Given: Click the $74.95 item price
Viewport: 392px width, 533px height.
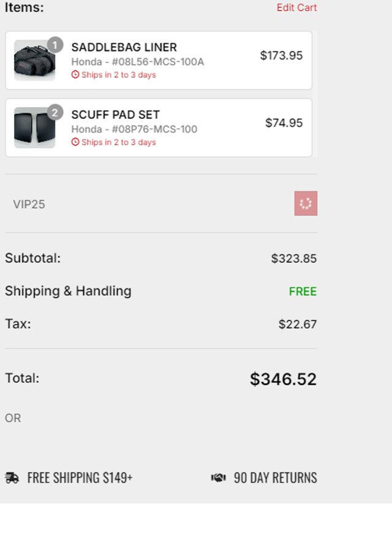Looking at the screenshot, I should tap(284, 123).
